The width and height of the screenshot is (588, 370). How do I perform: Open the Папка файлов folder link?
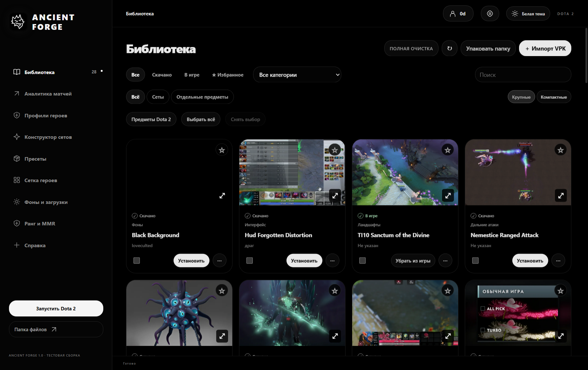56,329
